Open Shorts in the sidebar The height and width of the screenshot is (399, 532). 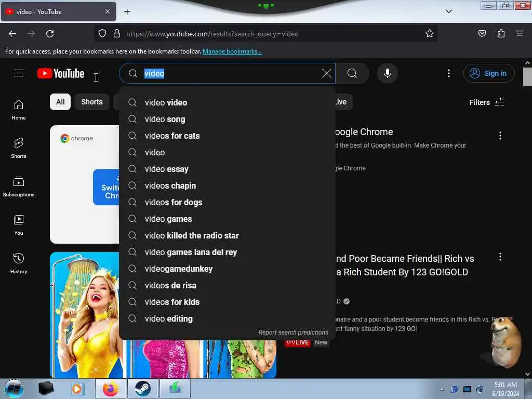[x=19, y=148]
